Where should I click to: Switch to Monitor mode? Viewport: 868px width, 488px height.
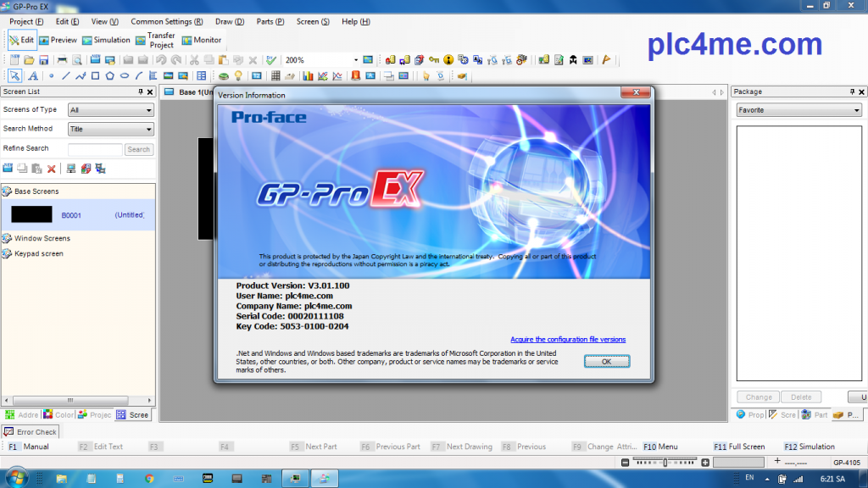coord(201,40)
